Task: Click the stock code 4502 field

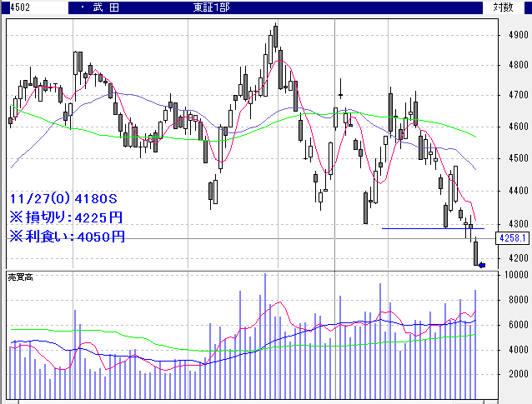Action: click(x=12, y=7)
